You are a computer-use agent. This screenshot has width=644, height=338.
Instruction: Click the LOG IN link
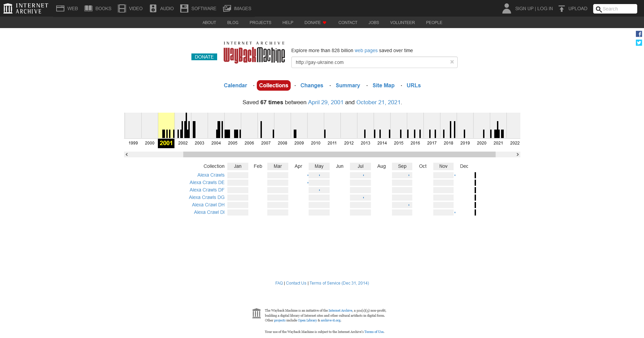(545, 8)
